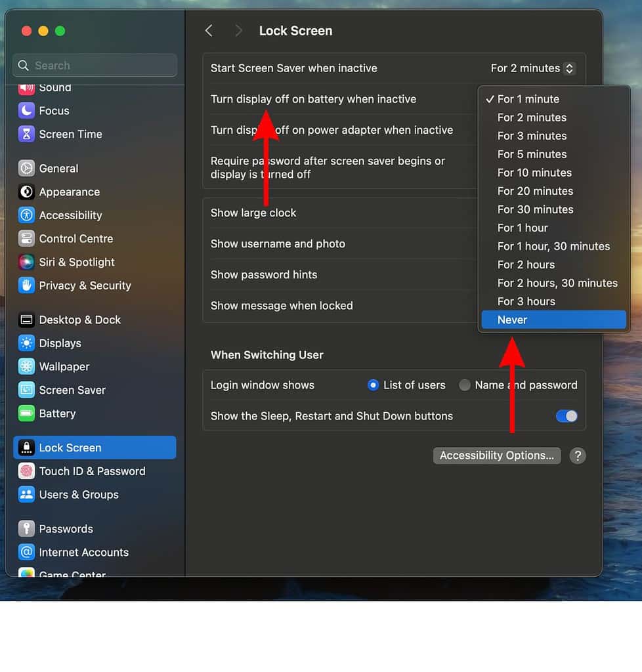Open Privacy & Security settings
Viewport: 642px width, 672px height.
click(26, 285)
